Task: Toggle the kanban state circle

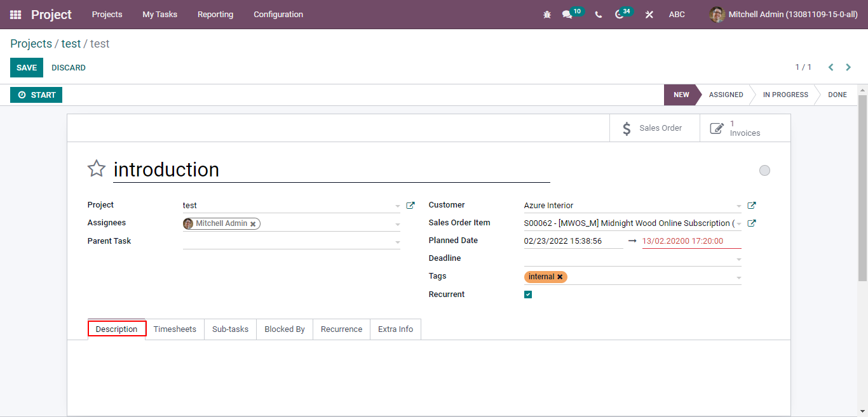Action: 764,170
